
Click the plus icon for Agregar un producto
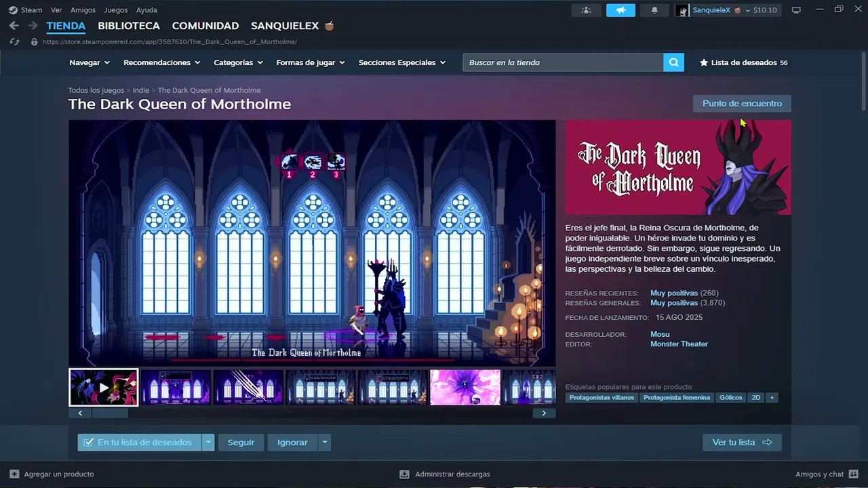14,474
